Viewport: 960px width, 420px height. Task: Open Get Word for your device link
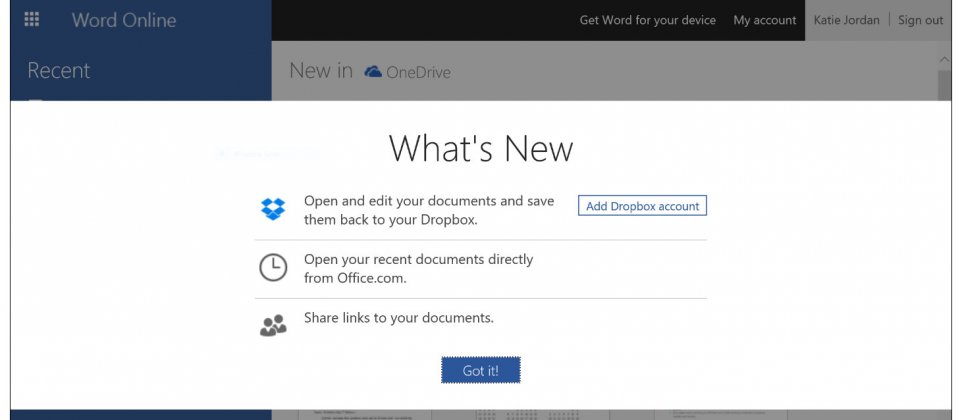648,20
